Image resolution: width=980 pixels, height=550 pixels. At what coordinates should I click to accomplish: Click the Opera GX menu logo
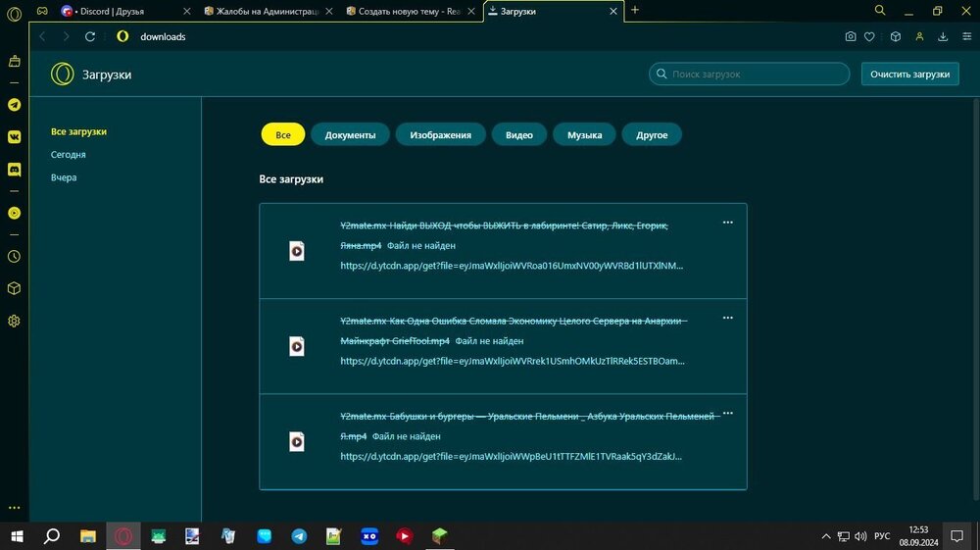tap(14, 13)
